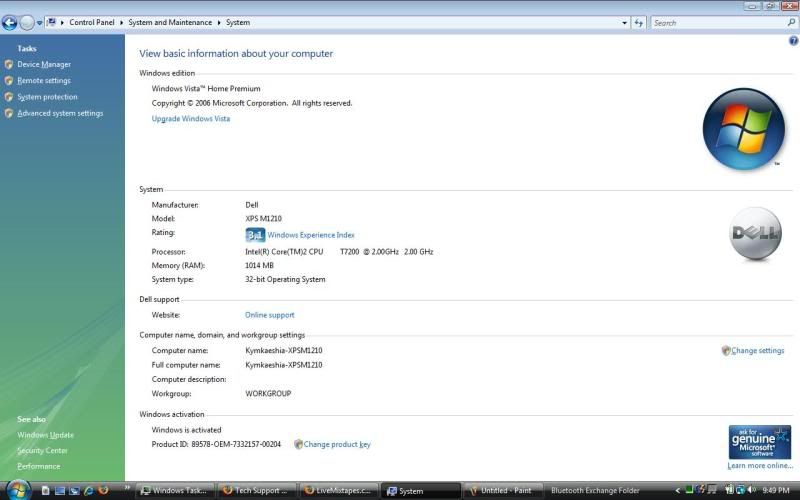Switch to LiveMixtapes.c... taskbar button
Screen dimensions: 800x500
click(339, 491)
